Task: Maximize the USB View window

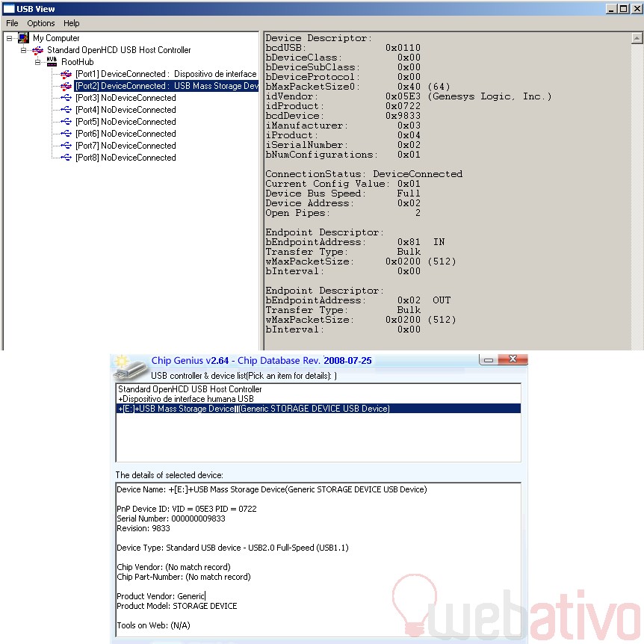Action: [624, 9]
